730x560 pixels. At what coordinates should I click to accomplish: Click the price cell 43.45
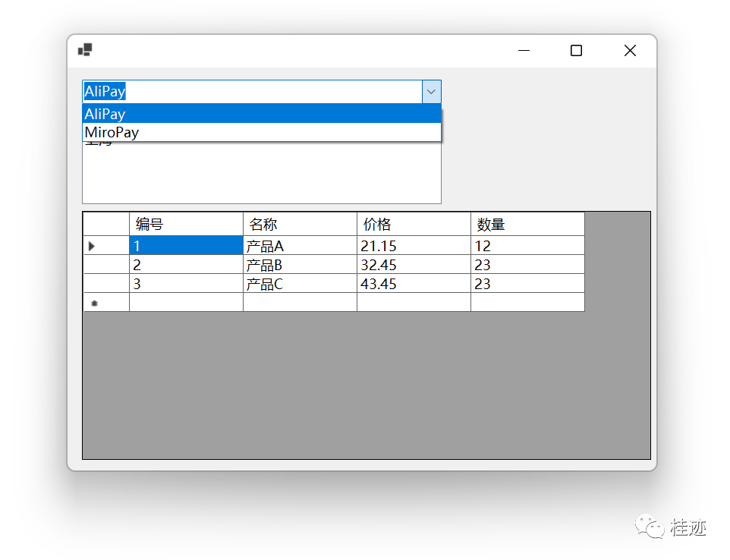click(414, 284)
